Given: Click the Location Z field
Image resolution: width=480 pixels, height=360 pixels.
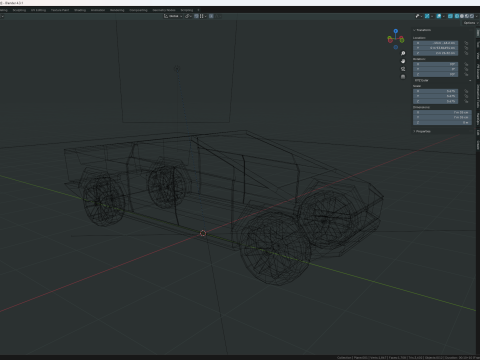Looking at the screenshot, I should click(435, 53).
